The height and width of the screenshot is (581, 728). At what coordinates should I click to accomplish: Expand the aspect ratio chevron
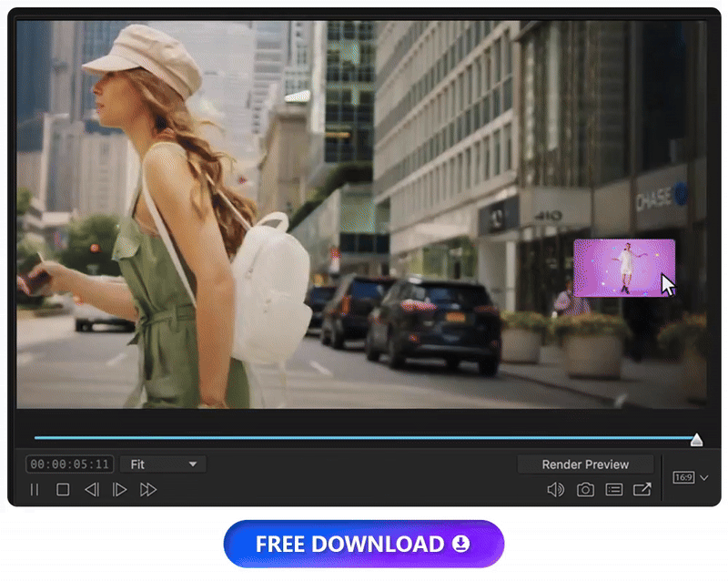(703, 476)
